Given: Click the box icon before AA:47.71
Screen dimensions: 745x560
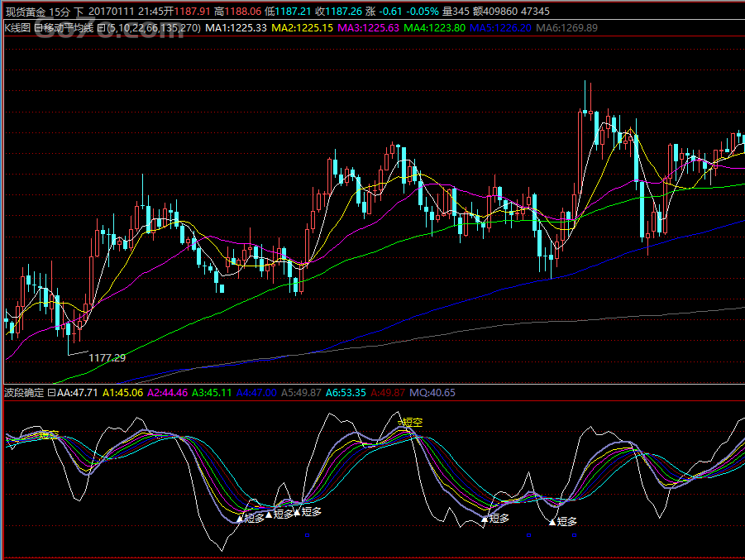Looking at the screenshot, I should point(52,393).
